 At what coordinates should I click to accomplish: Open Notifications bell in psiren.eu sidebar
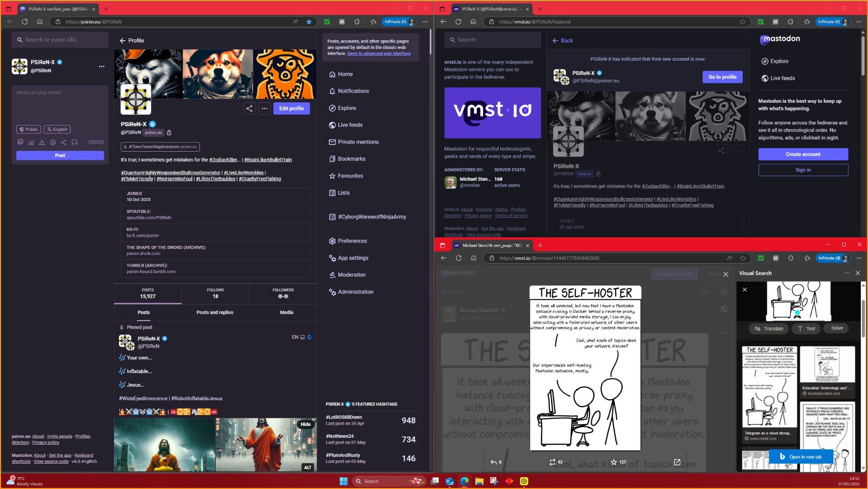pos(349,91)
